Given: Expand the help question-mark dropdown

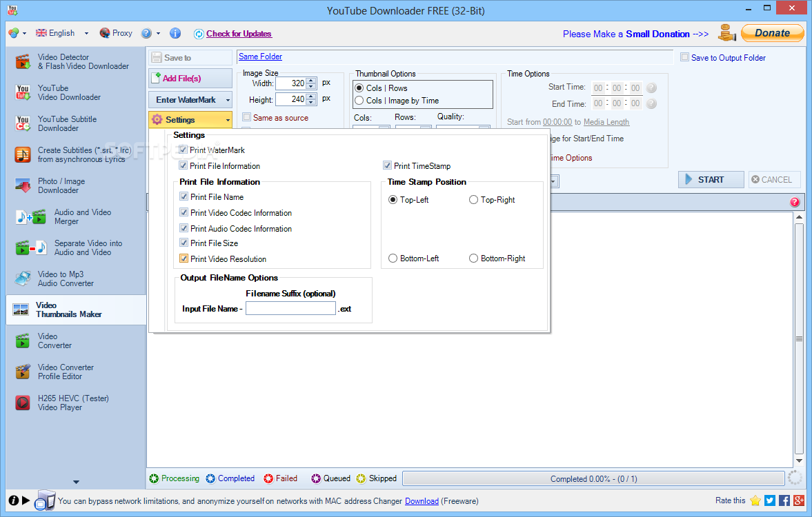Looking at the screenshot, I should (158, 33).
